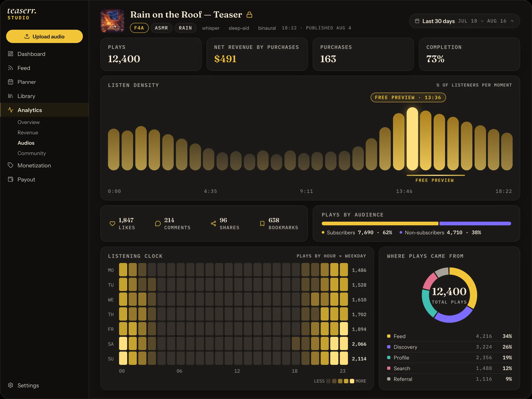The height and width of the screenshot is (399, 532).
Task: Select the Audios analytics sub-page
Action: tap(26, 143)
